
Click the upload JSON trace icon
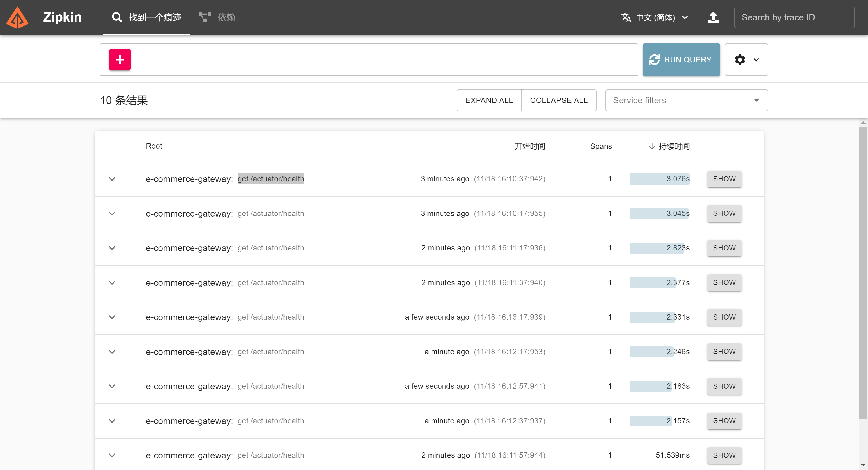[713, 17]
